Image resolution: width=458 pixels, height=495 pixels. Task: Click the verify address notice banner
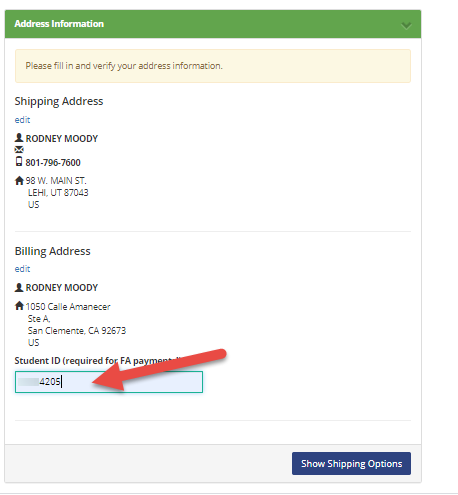[213, 66]
